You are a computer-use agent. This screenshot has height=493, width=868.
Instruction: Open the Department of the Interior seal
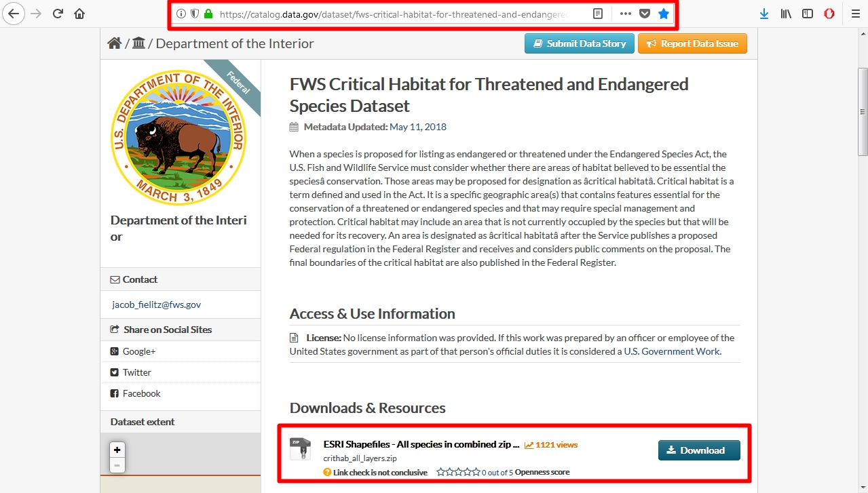(178, 137)
